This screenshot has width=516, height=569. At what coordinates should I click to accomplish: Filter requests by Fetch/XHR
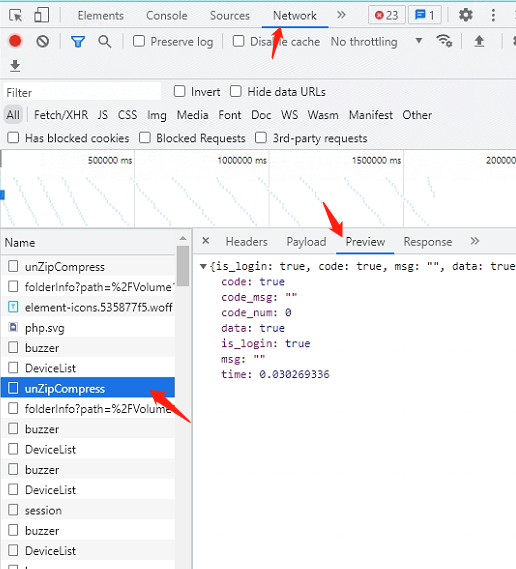pos(61,115)
